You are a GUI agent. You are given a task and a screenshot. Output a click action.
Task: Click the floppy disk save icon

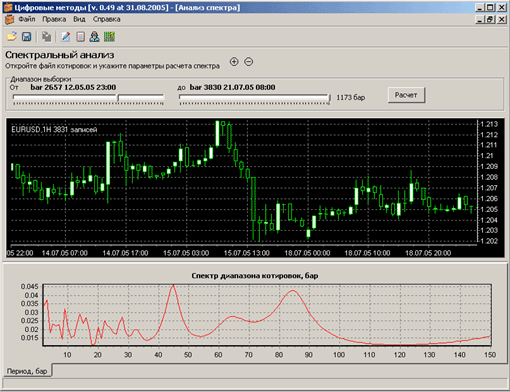point(27,36)
